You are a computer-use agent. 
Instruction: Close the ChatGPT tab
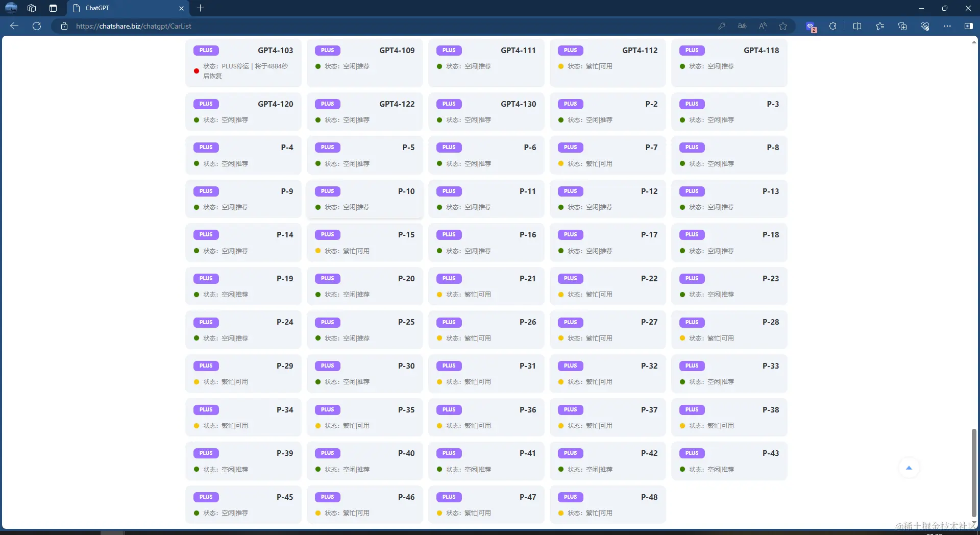(x=181, y=8)
